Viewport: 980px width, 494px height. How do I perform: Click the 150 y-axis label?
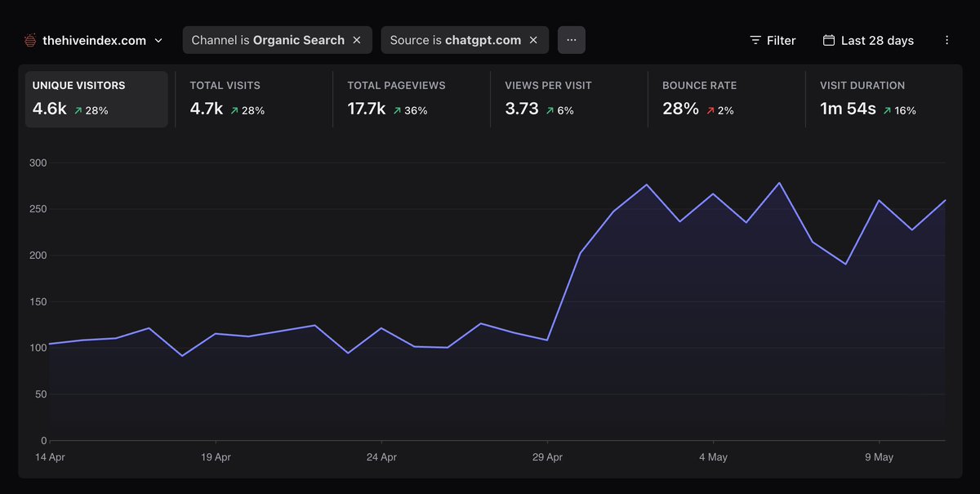click(x=38, y=302)
